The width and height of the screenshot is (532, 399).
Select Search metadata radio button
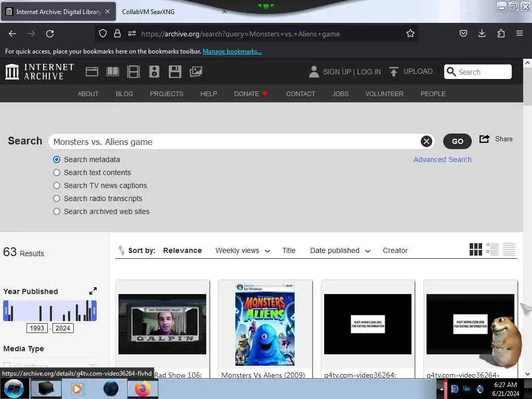pyautogui.click(x=57, y=159)
